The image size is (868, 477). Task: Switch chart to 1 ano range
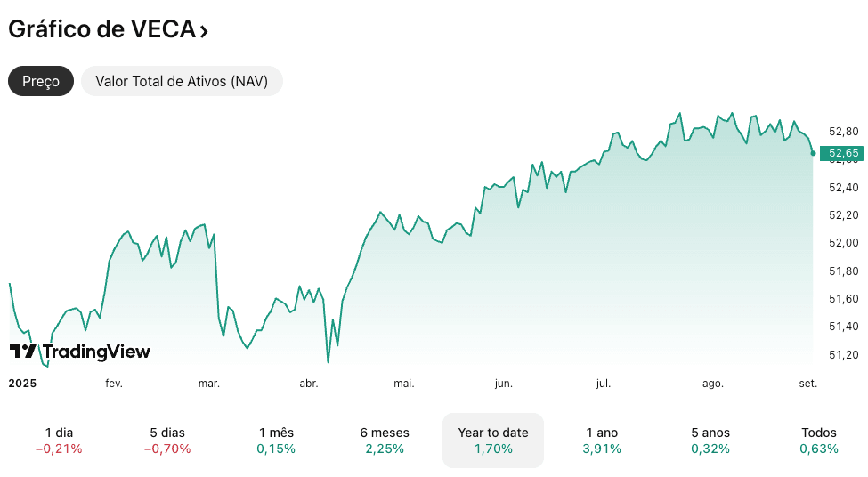pos(602,441)
